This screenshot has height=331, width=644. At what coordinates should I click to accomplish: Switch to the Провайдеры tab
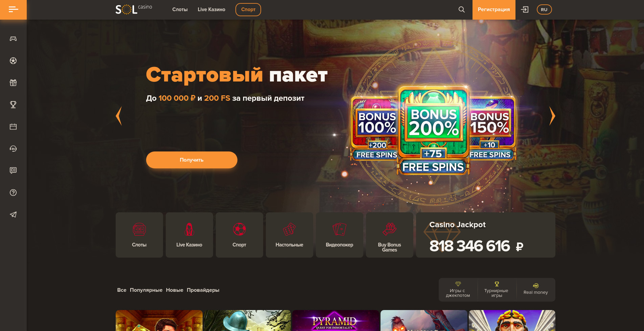[203, 290]
